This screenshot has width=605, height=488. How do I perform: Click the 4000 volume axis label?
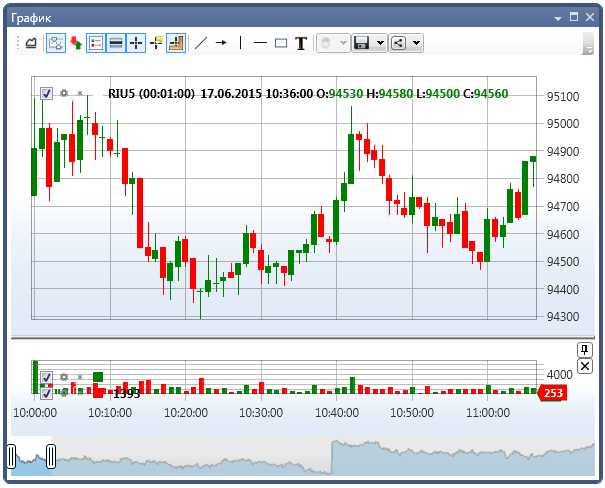pos(559,374)
